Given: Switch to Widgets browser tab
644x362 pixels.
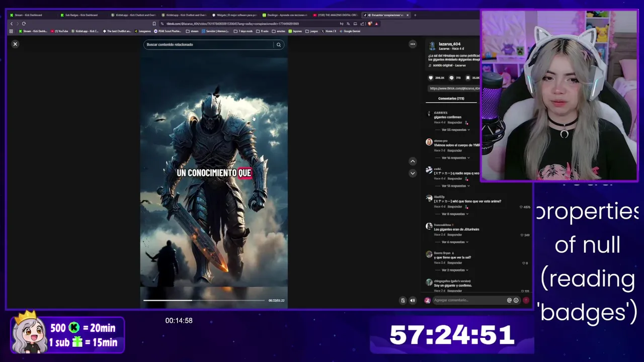Looking at the screenshot, I should pos(234,15).
